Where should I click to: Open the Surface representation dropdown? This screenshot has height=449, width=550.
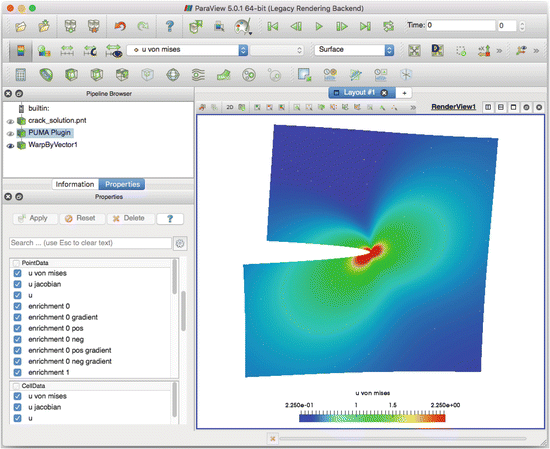[354, 50]
